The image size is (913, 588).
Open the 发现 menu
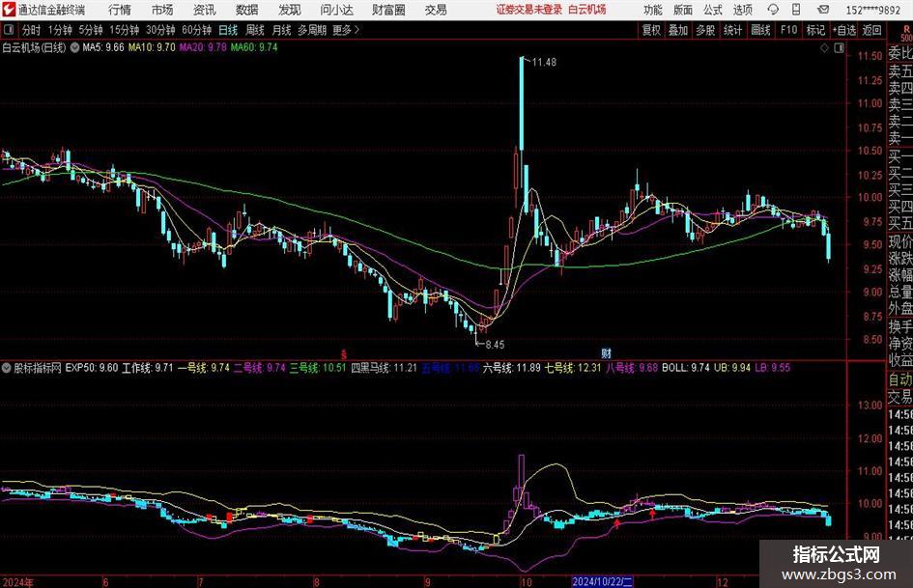click(x=290, y=10)
